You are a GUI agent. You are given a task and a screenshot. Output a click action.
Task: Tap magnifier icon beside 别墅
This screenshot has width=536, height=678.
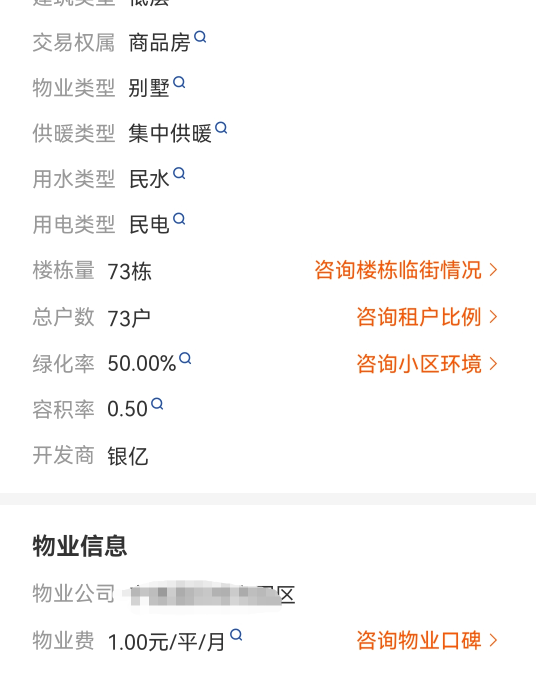click(179, 82)
